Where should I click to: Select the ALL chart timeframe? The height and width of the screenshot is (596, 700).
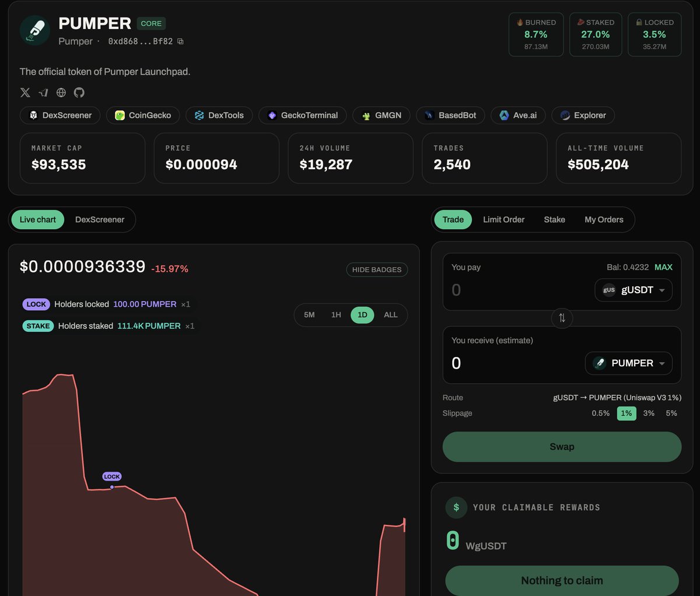click(391, 315)
